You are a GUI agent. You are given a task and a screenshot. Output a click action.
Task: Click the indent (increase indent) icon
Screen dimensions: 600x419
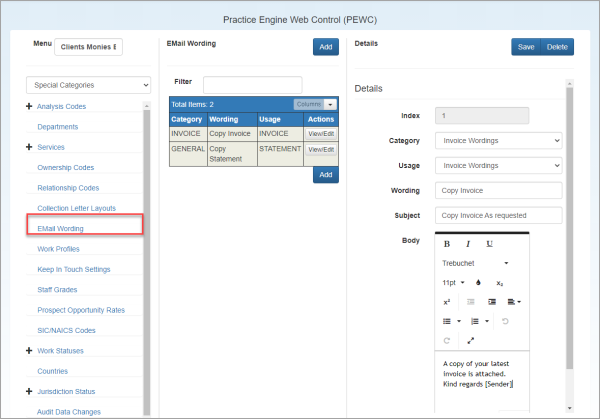(x=492, y=302)
